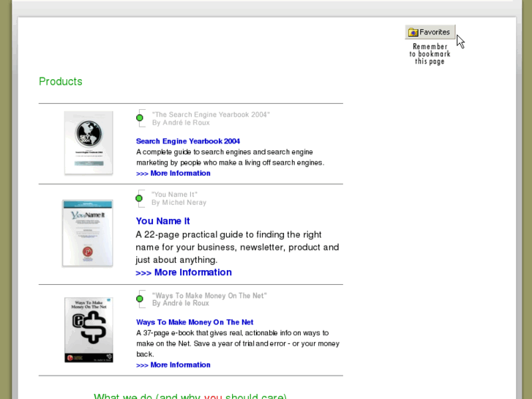The height and width of the screenshot is (399, 532).
Task: Click "Remember to bookmark this page" text
Action: pyautogui.click(x=430, y=54)
